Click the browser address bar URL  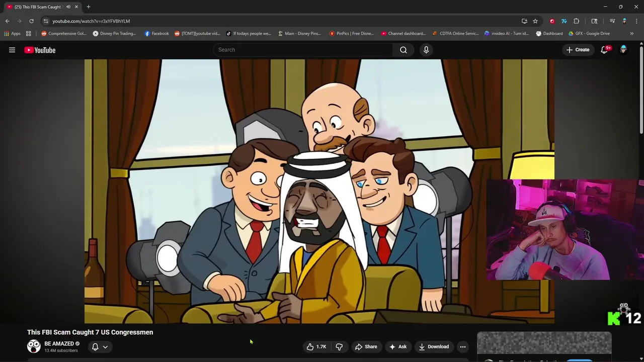[91, 21]
